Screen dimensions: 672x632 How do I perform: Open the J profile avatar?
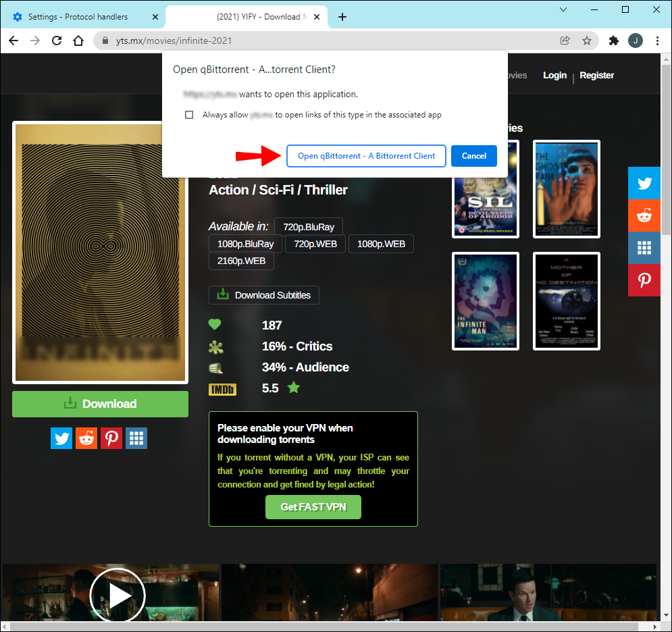[x=635, y=41]
